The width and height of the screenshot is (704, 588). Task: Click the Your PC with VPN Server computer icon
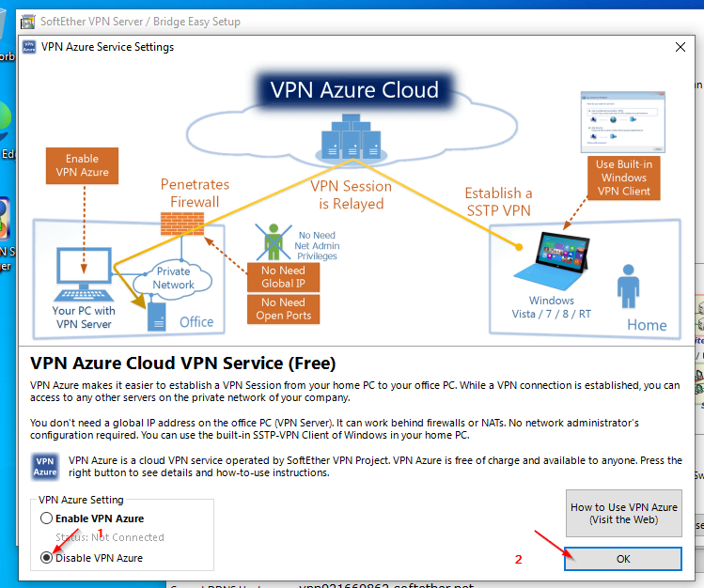point(84,274)
